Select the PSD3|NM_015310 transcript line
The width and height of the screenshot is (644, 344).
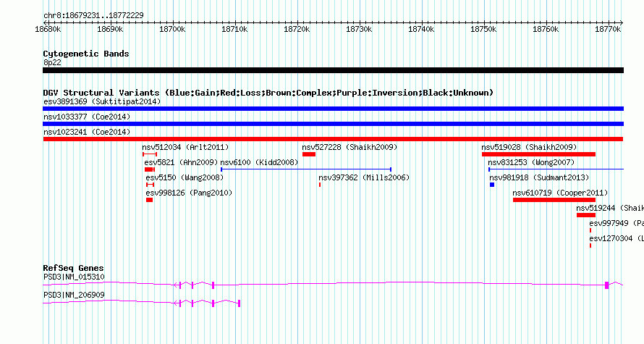point(333,284)
